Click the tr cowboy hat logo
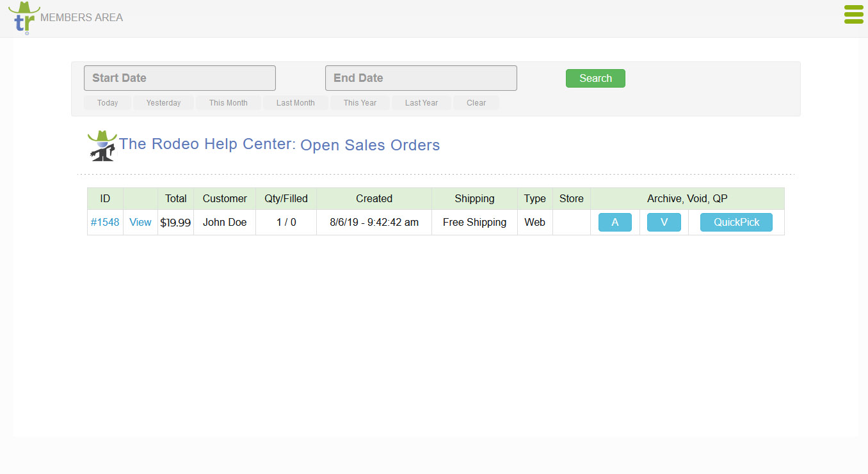Image resolution: width=868 pixels, height=474 pixels. pyautogui.click(x=24, y=18)
